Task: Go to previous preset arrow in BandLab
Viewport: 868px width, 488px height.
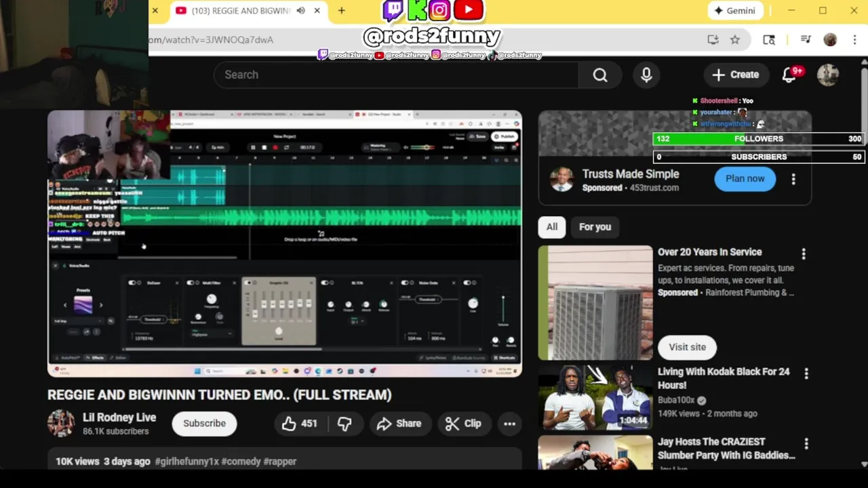Action: [65, 306]
